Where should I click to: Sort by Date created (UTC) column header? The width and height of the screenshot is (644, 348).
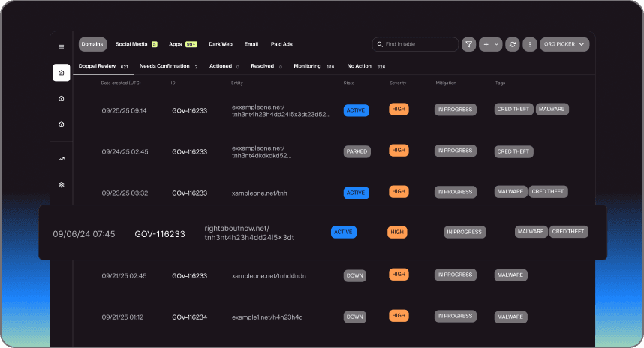pyautogui.click(x=122, y=82)
